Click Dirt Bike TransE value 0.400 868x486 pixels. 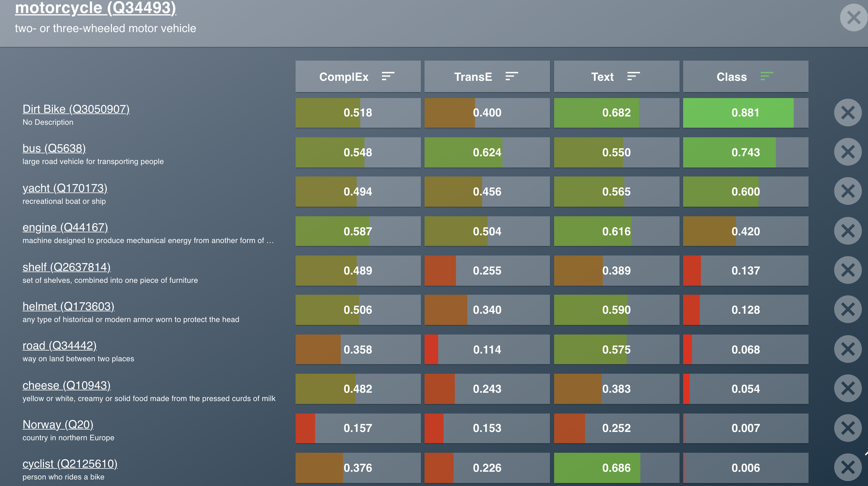[x=487, y=113]
